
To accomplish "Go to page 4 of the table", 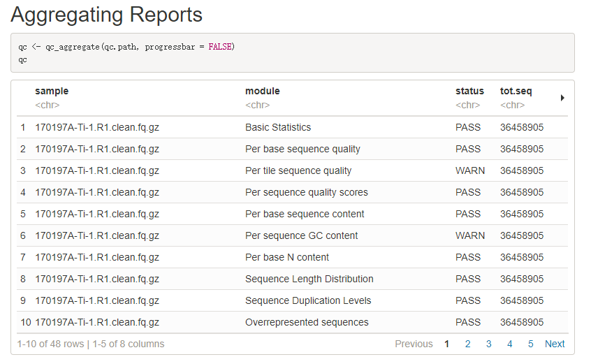I will click(x=509, y=344).
